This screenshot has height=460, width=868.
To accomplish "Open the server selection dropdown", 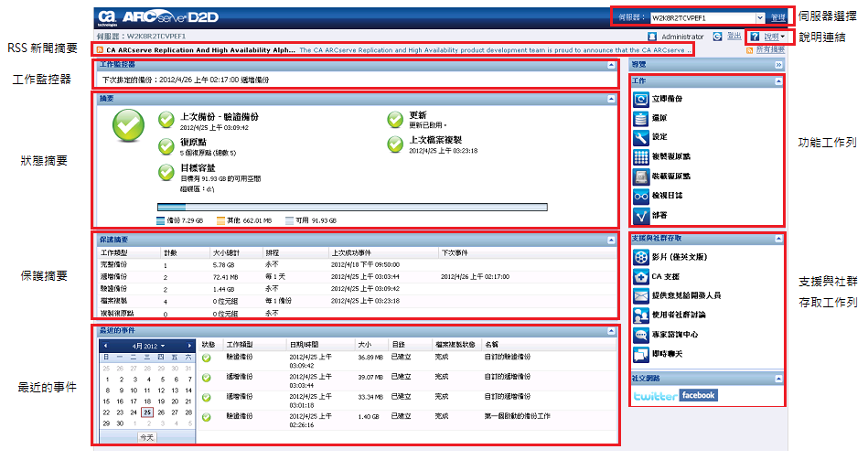I will coord(760,17).
